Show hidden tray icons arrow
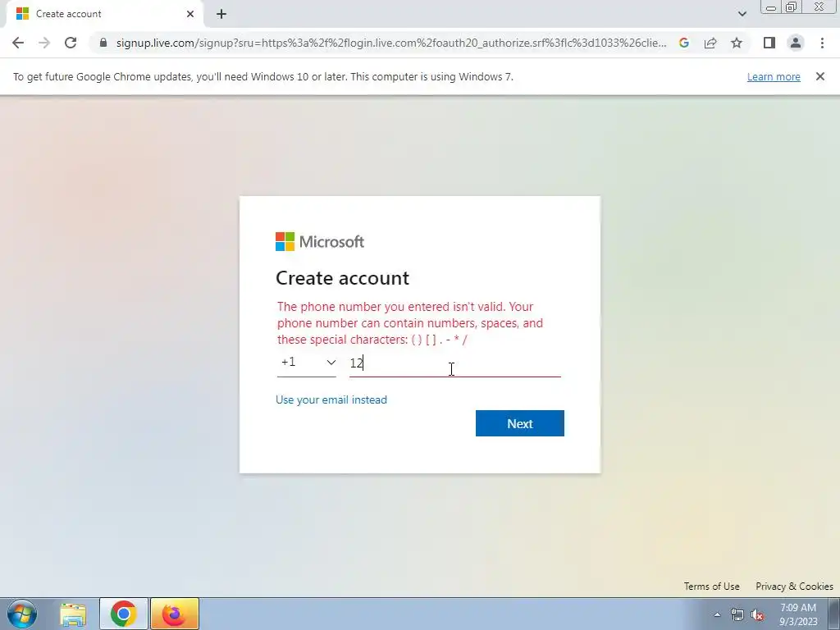The height and width of the screenshot is (630, 840). click(717, 615)
